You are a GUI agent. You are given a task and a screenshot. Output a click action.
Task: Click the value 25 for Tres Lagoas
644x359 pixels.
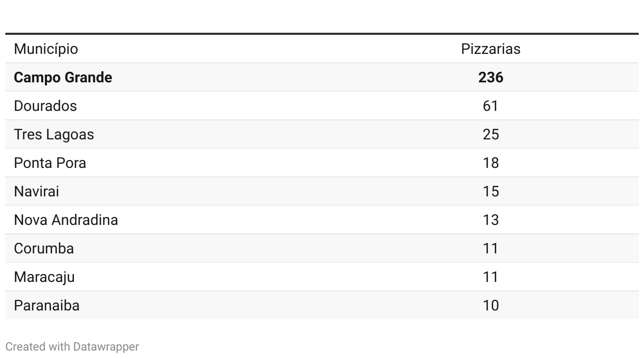click(x=490, y=135)
